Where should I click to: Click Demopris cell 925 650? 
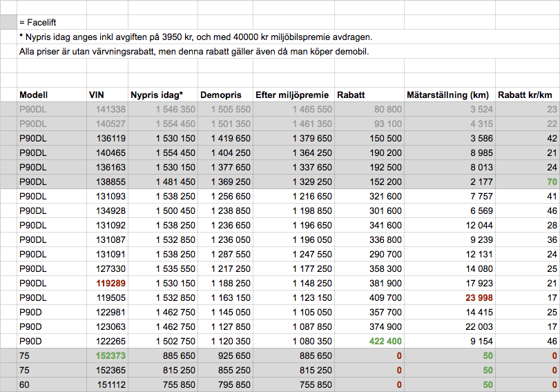pos(225,355)
